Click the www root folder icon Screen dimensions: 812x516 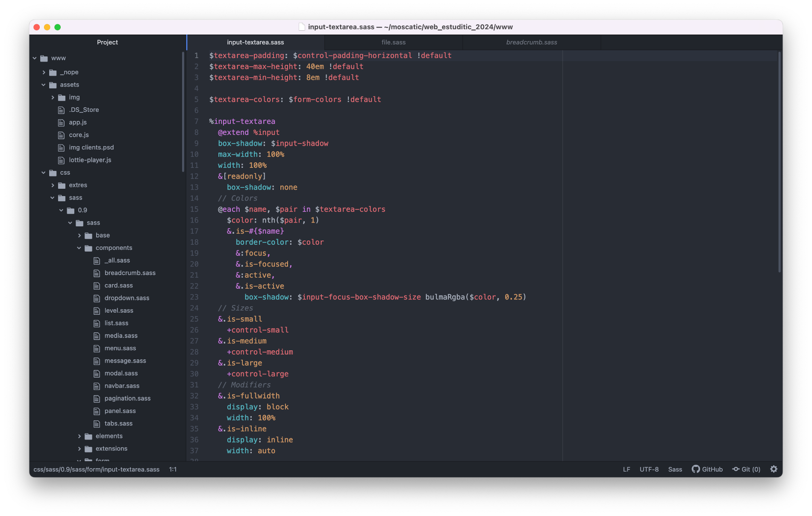click(44, 59)
